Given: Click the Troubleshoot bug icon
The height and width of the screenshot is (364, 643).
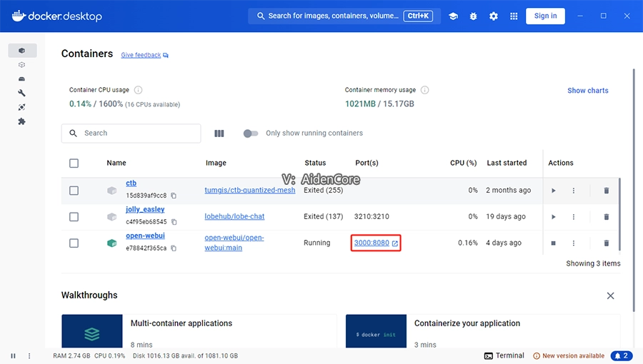Looking at the screenshot, I should coord(473,16).
